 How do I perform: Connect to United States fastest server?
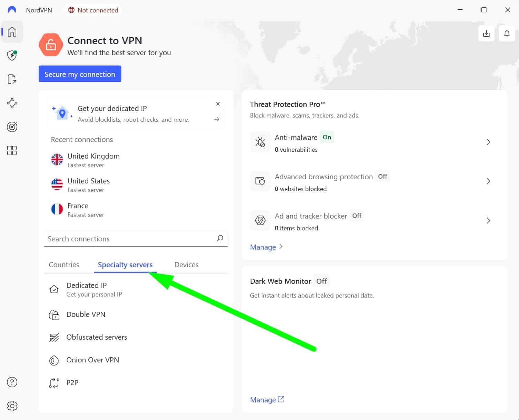point(136,185)
